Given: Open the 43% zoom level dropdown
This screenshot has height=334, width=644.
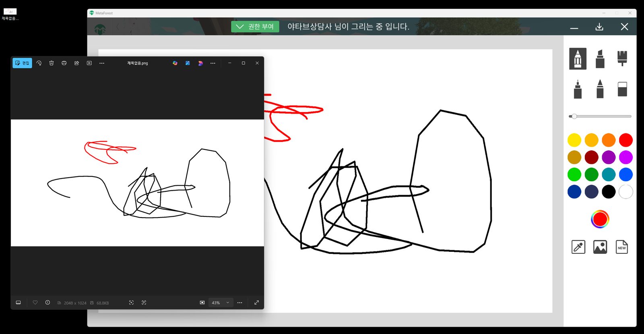Looking at the screenshot, I should (221, 303).
